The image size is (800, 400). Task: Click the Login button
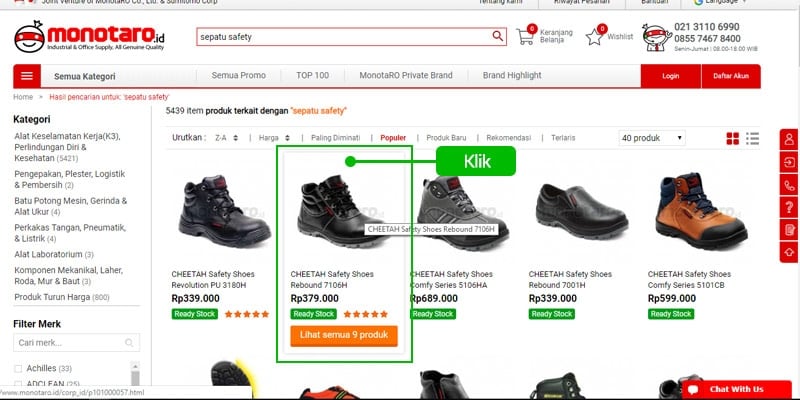[670, 76]
